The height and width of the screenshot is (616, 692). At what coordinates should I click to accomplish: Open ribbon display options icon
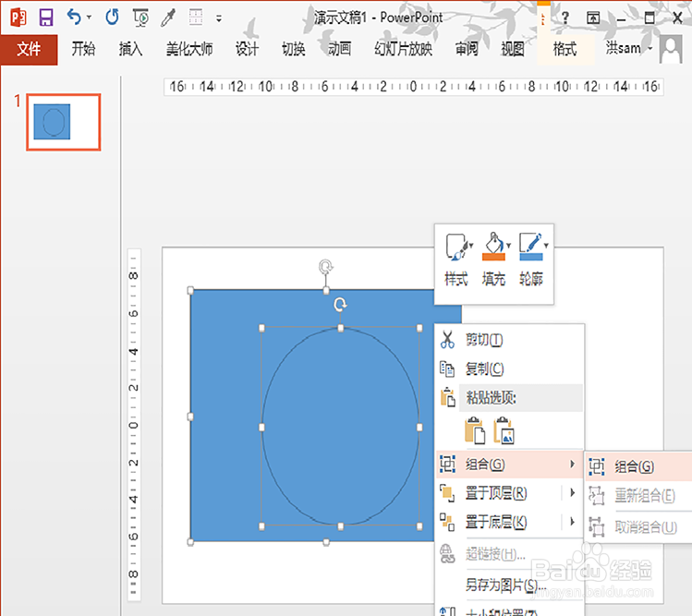click(x=593, y=18)
